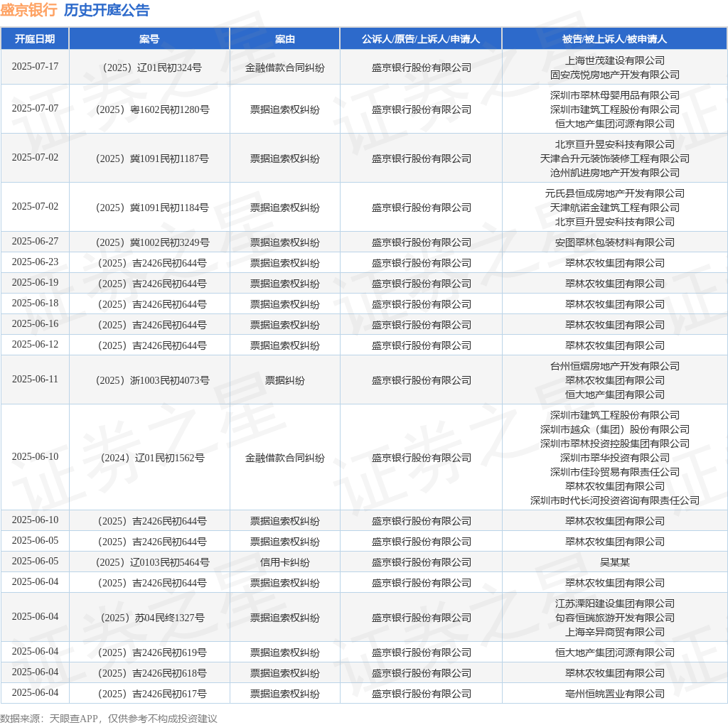This screenshot has height=725, width=728.
Task: Click defendant 深圳市越众（集团）股份有限公司
Action: tap(614, 429)
